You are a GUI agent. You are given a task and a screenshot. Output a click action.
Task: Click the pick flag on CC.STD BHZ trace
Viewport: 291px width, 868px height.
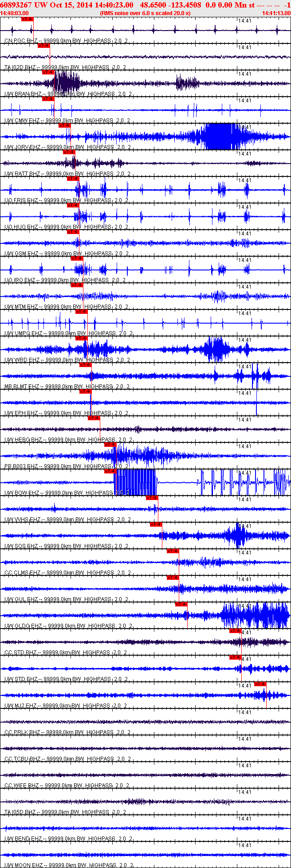(x=236, y=631)
